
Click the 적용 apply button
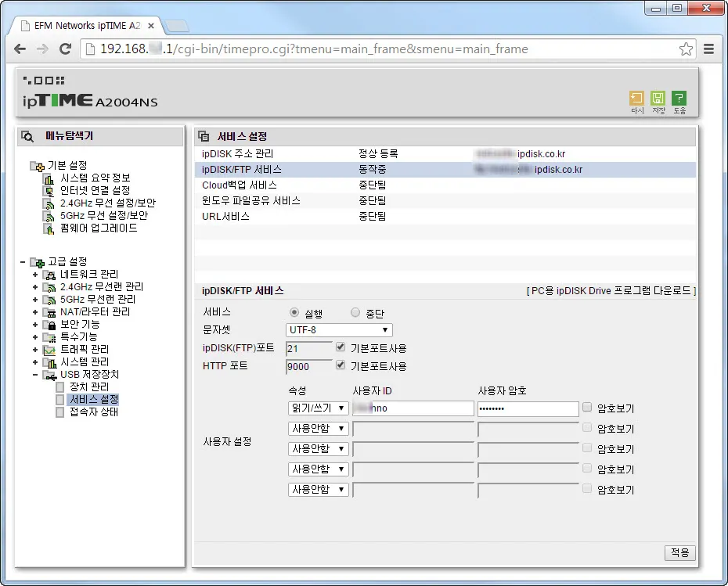click(x=679, y=552)
